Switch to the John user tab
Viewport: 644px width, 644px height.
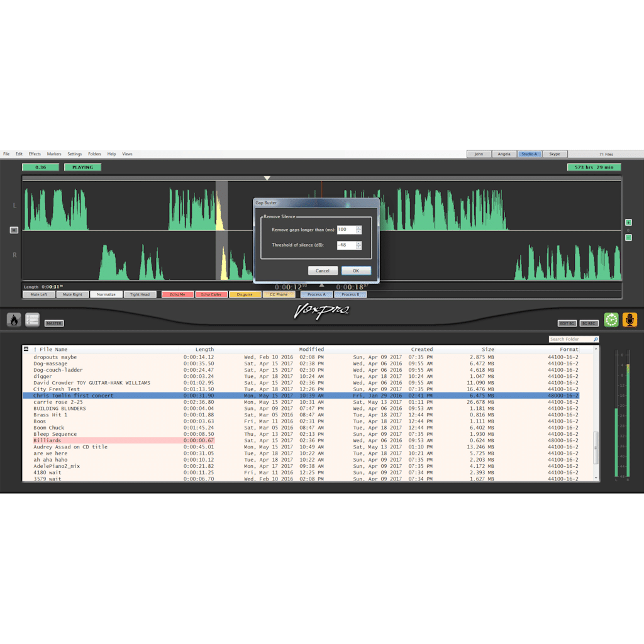(x=479, y=154)
